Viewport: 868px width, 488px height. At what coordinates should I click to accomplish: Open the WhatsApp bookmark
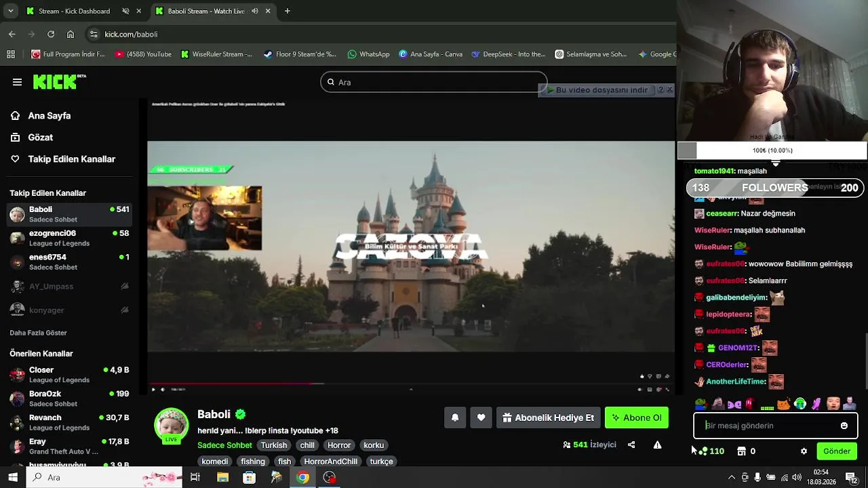368,54
